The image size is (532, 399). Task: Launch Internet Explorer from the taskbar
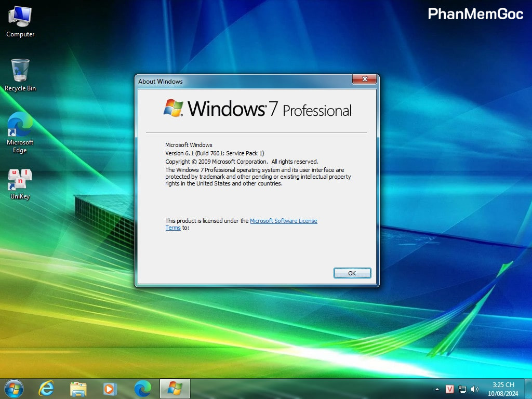pos(47,388)
